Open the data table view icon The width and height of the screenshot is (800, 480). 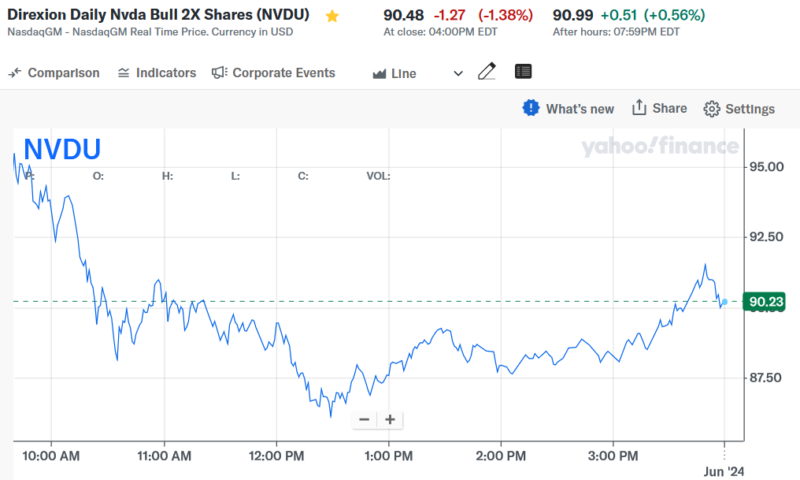(x=523, y=72)
